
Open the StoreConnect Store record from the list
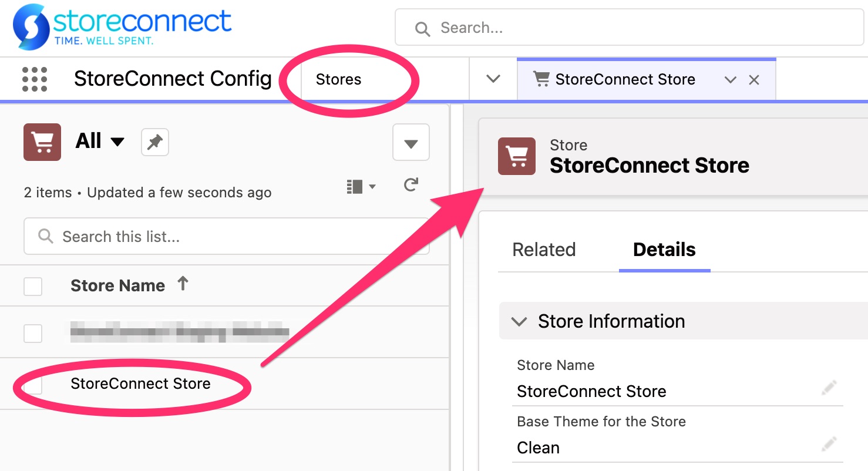[x=141, y=383]
